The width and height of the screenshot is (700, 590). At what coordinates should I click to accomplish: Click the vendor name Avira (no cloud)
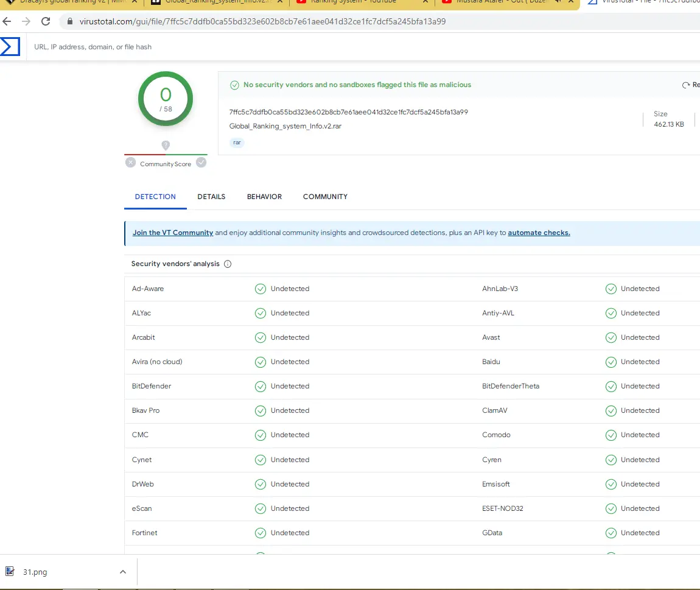click(157, 362)
